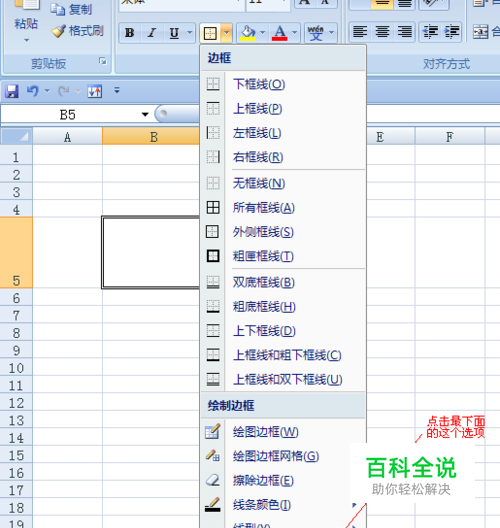
Task: Select column B header
Action: [x=151, y=137]
